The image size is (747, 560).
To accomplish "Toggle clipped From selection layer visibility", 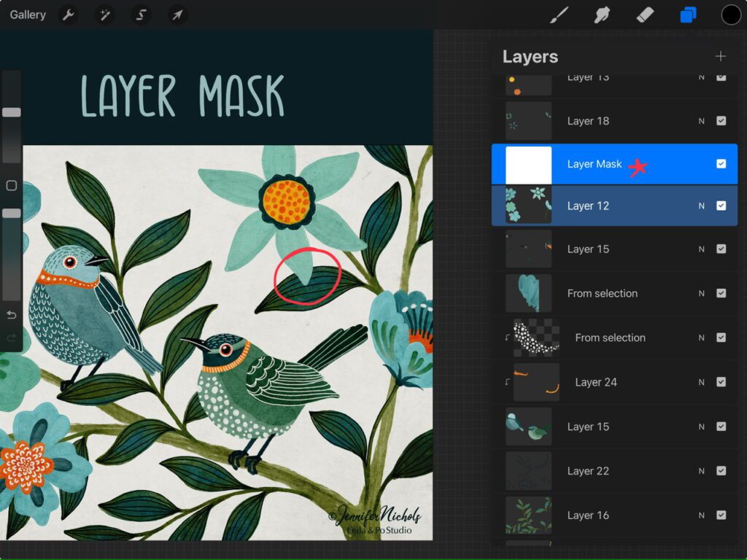I will pyautogui.click(x=721, y=338).
